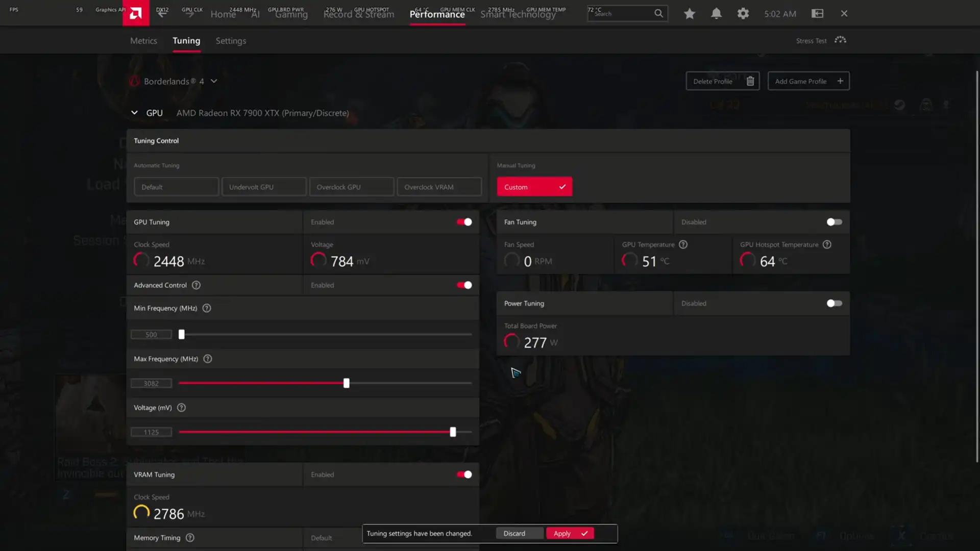Click the search magnifier icon
Screen dimensions: 980x551
click(x=658, y=13)
